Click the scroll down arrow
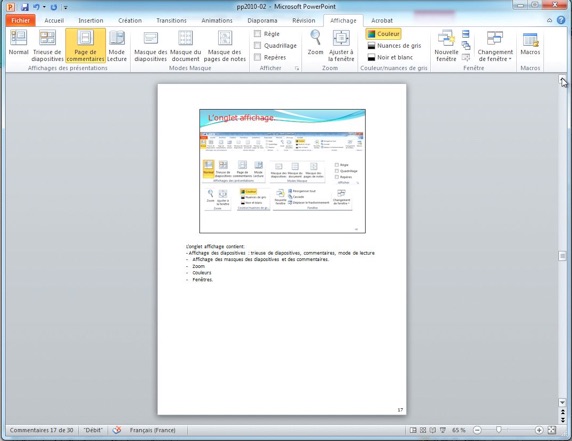 pyautogui.click(x=562, y=402)
